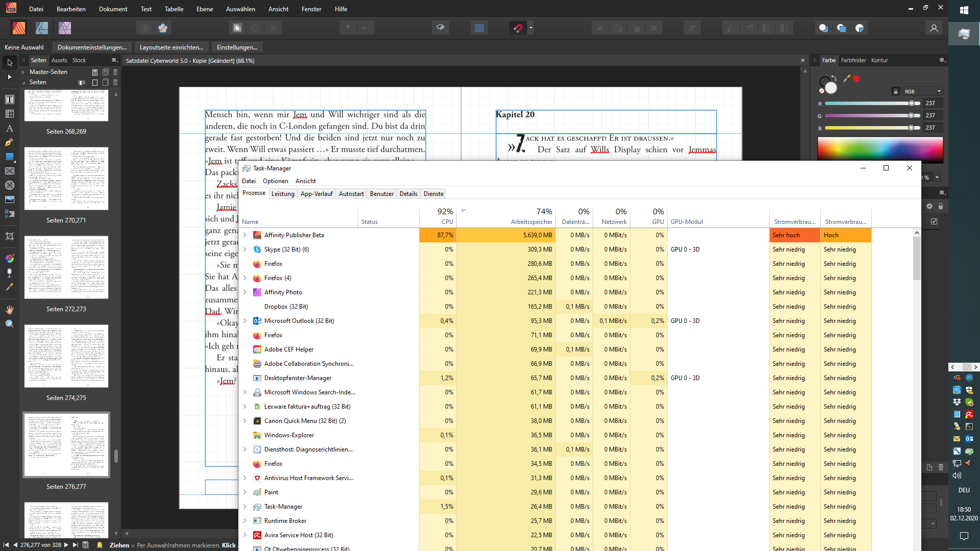Select the View hand tool
Screen dimensions: 980x551
[10, 310]
